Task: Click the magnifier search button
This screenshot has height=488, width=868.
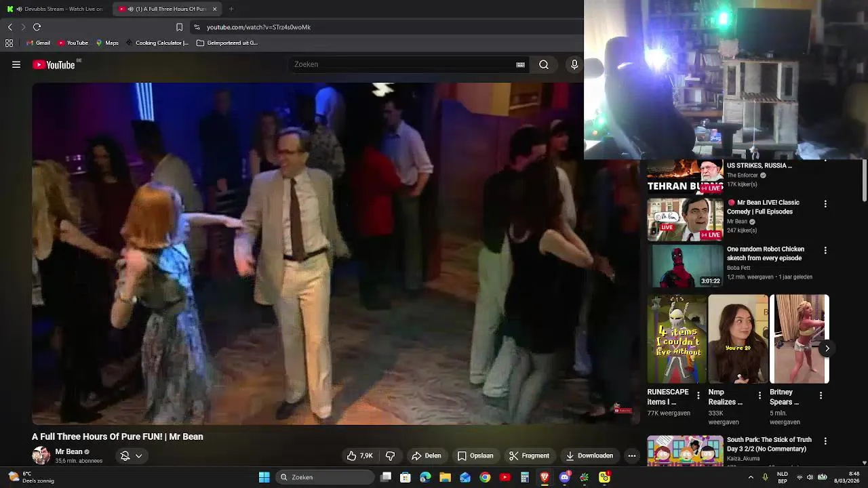Action: [x=544, y=64]
